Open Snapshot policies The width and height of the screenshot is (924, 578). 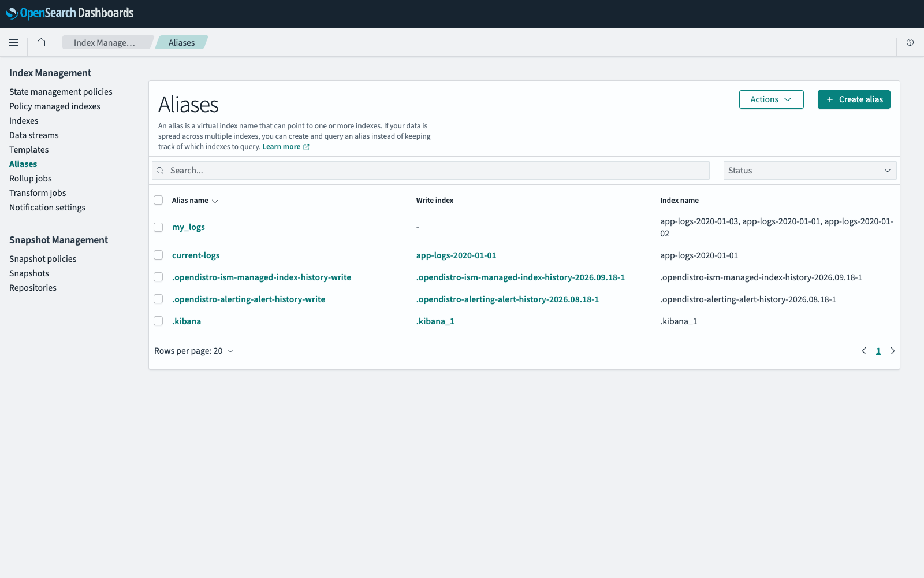43,259
